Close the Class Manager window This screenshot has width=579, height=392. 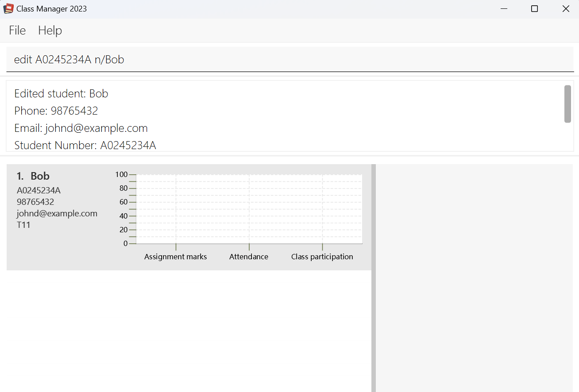(566, 9)
